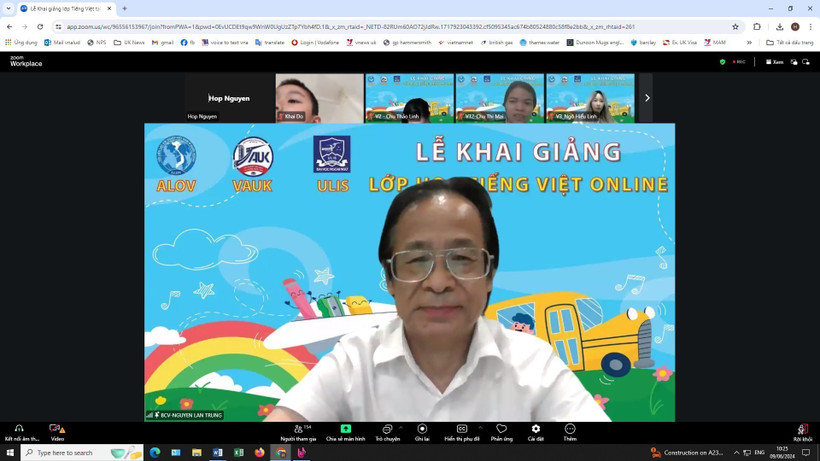Select the Hop Nguyen participant tile
The height and width of the screenshot is (461, 820).
point(230,98)
